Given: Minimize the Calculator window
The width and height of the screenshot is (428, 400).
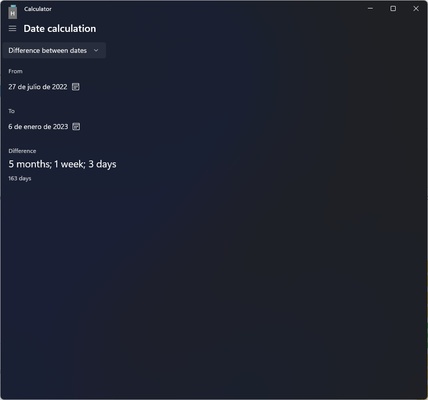Looking at the screenshot, I should (x=370, y=9).
